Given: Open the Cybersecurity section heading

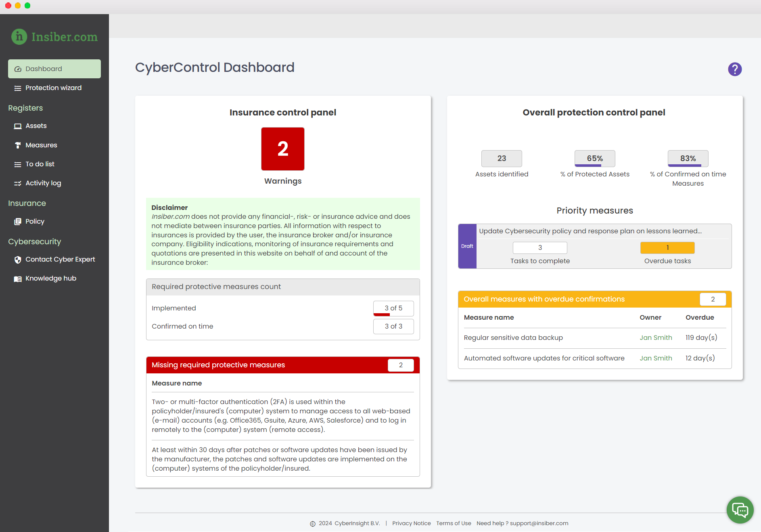Looking at the screenshot, I should [34, 241].
